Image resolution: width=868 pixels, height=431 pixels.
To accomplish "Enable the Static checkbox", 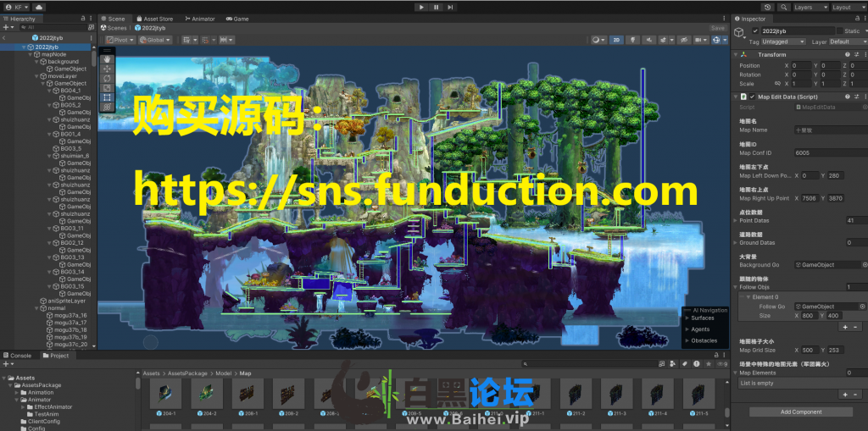I will [839, 31].
